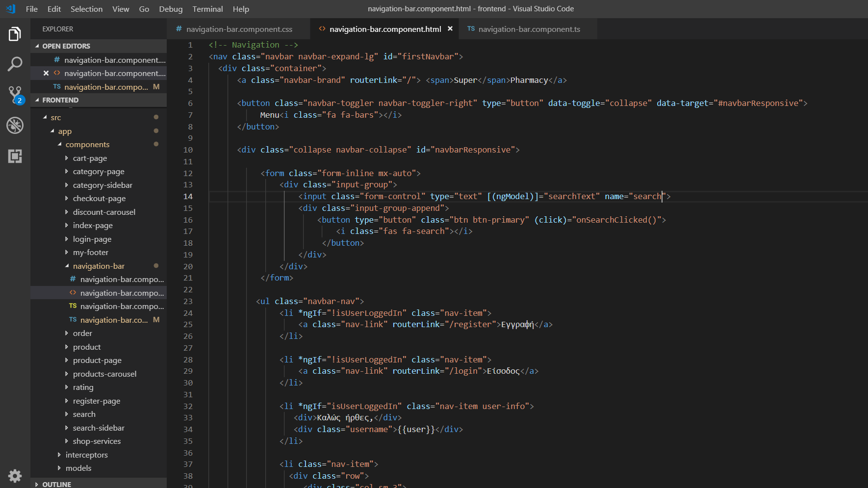Click the CSS hash icon of navigation-bar tab
This screenshot has width=868, height=488.
(179, 29)
